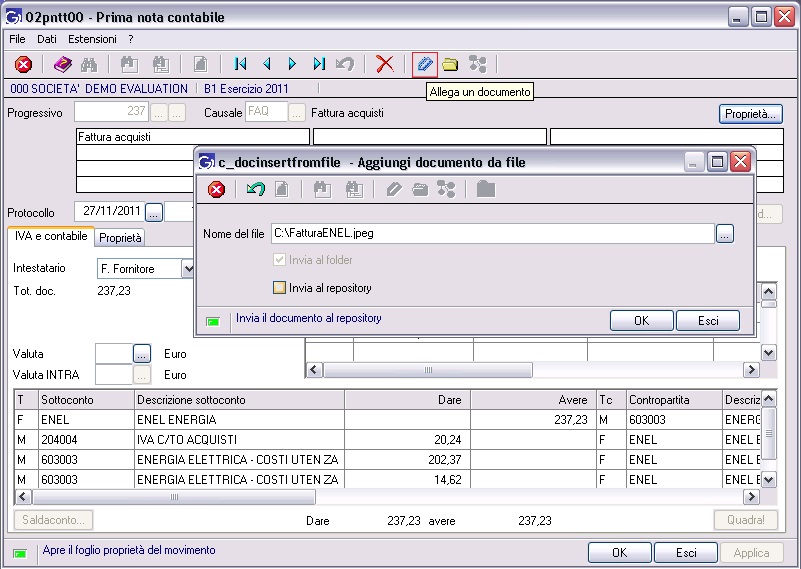
Task: Click the Contropartita column header
Action: [674, 399]
